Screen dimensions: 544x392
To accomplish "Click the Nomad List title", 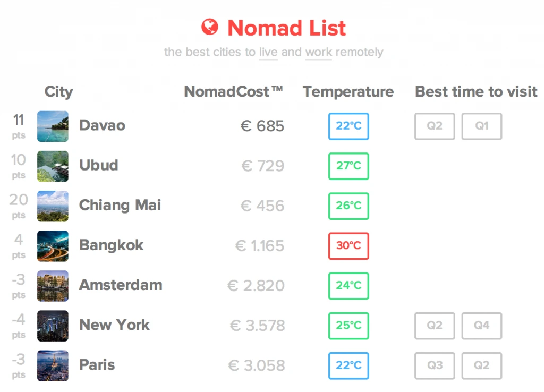I will 286,28.
